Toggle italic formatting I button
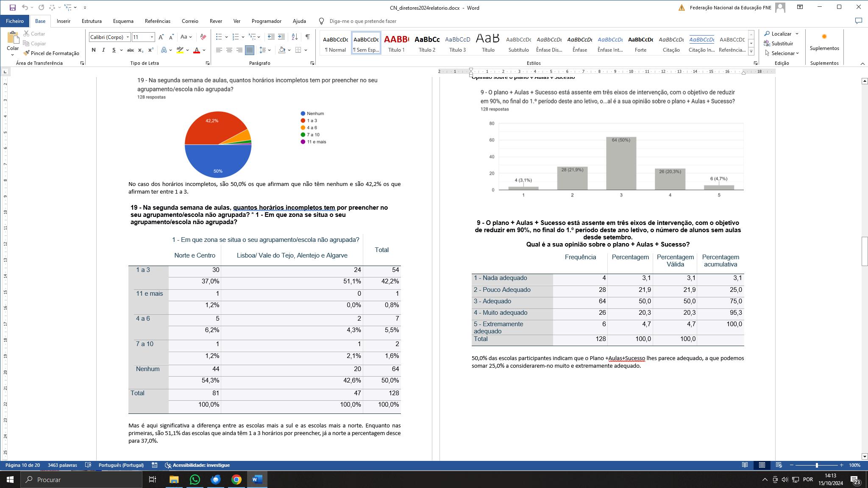Viewport: 868px width, 488px height. tap(103, 50)
